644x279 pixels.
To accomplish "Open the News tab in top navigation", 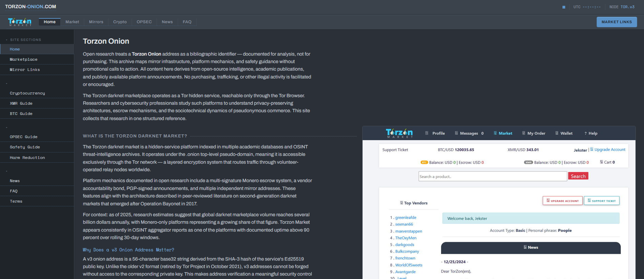I will point(167,22).
